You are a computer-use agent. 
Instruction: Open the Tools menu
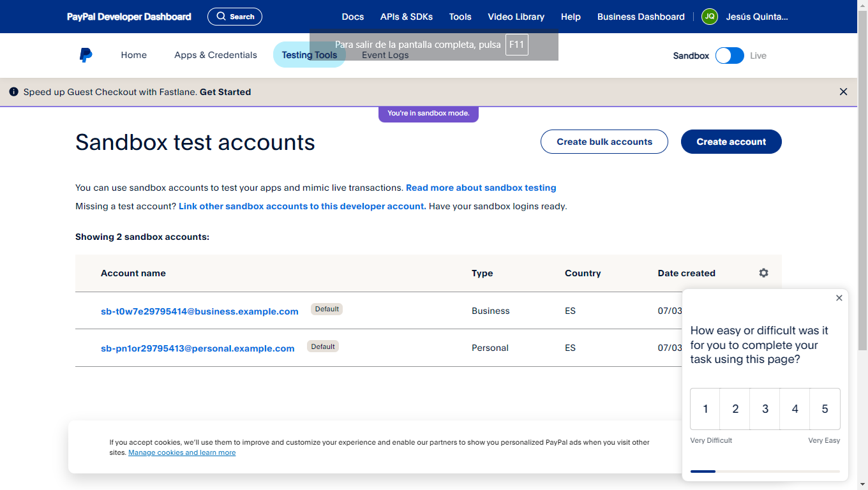[460, 17]
